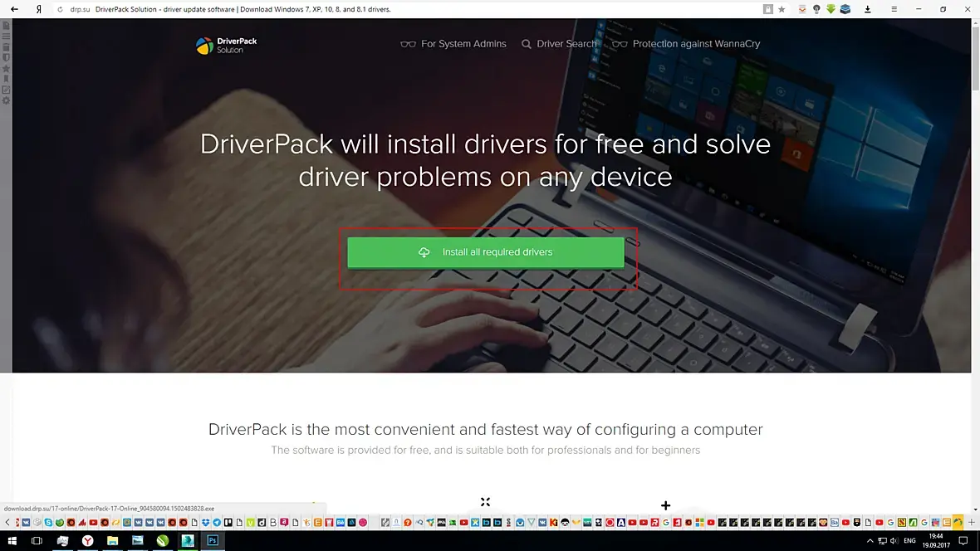Open Task View on the taskbar
980x551 pixels.
pyautogui.click(x=37, y=540)
